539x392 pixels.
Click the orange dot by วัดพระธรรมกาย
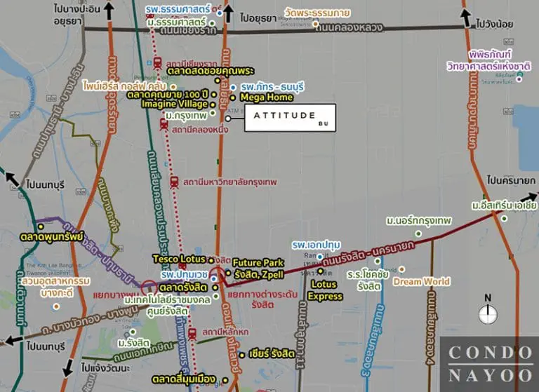[315, 24]
